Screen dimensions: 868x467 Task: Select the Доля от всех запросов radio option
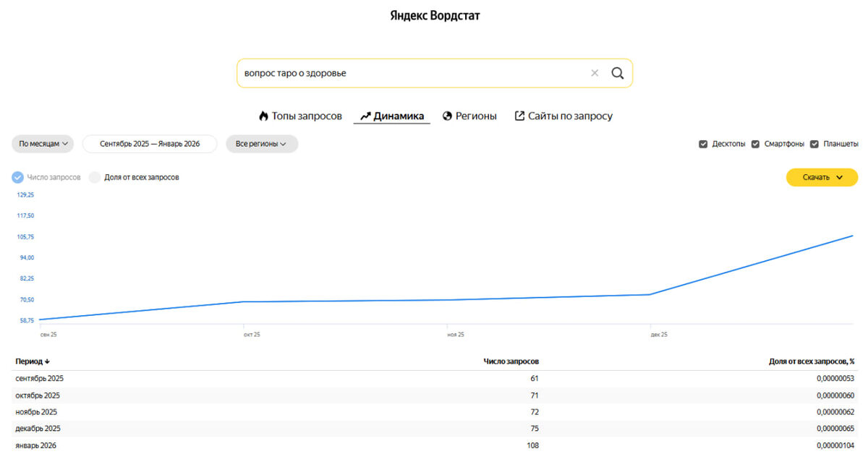pos(95,177)
